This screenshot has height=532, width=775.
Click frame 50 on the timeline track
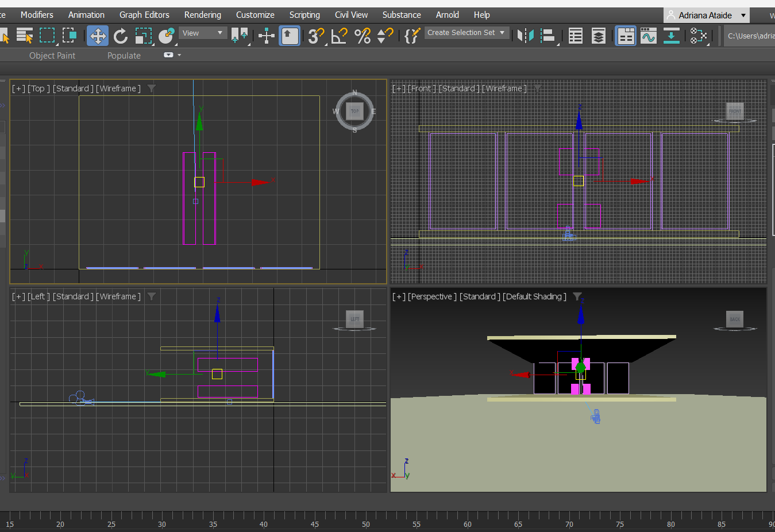click(x=365, y=515)
